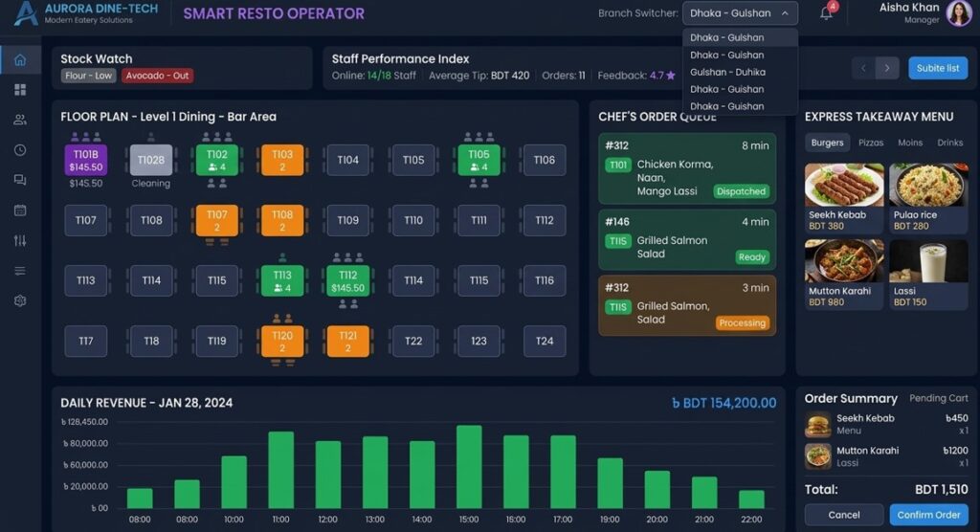Open the settings gear icon in sidebar
The width and height of the screenshot is (980, 532).
[20, 300]
